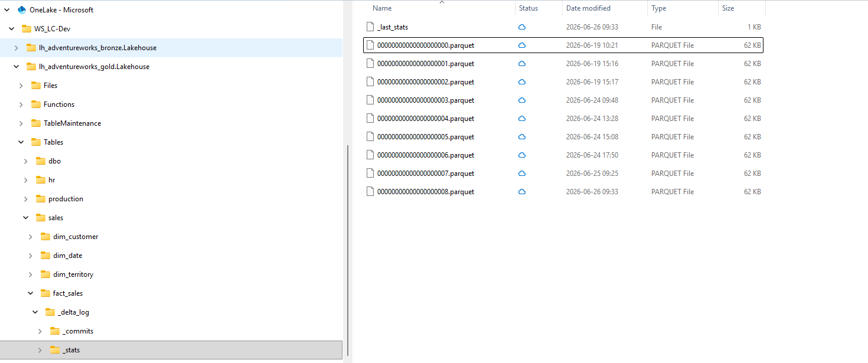The image size is (868, 363).
Task: Expand the dim_customer folder chevron
Action: (31, 237)
